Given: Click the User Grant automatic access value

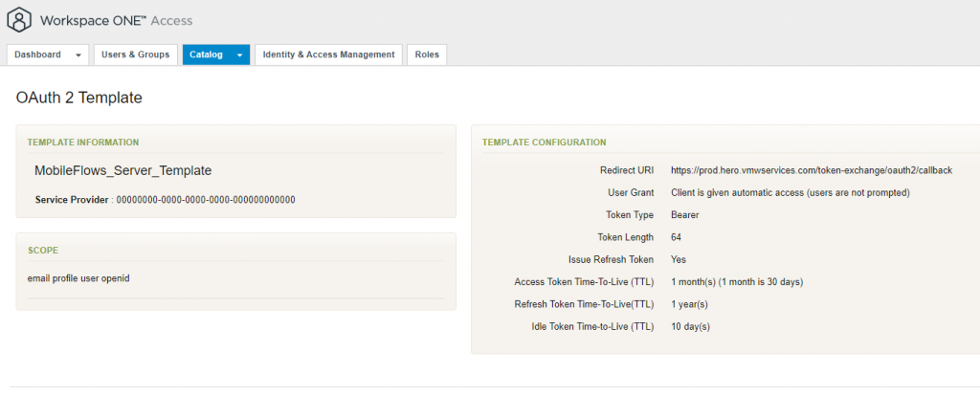Looking at the screenshot, I should pos(790,193).
